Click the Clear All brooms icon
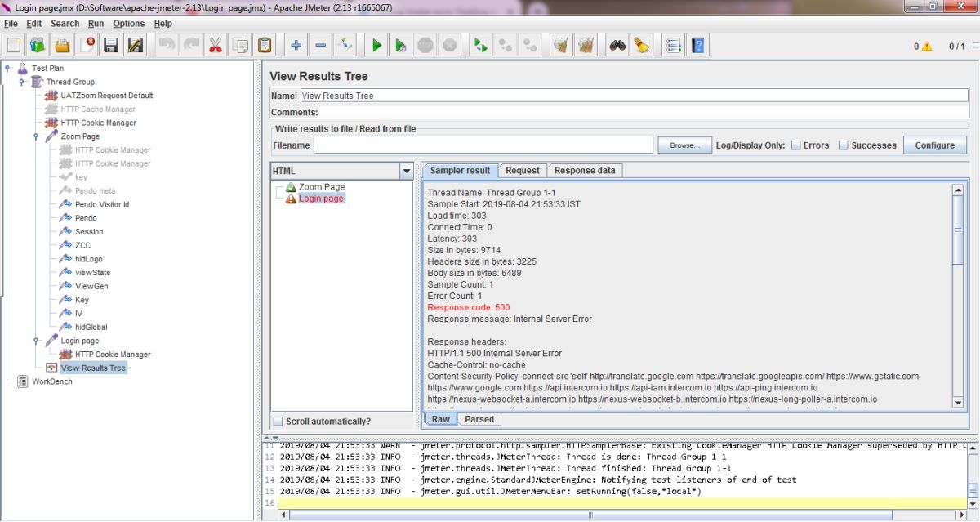This screenshot has width=980, height=522. click(585, 45)
